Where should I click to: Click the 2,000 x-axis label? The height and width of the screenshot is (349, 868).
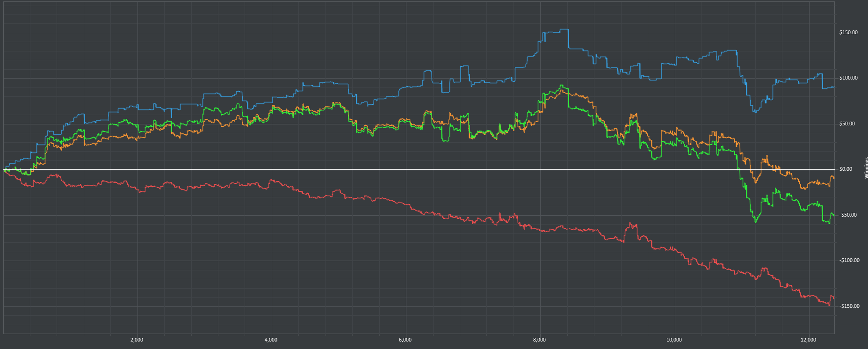pos(137,340)
